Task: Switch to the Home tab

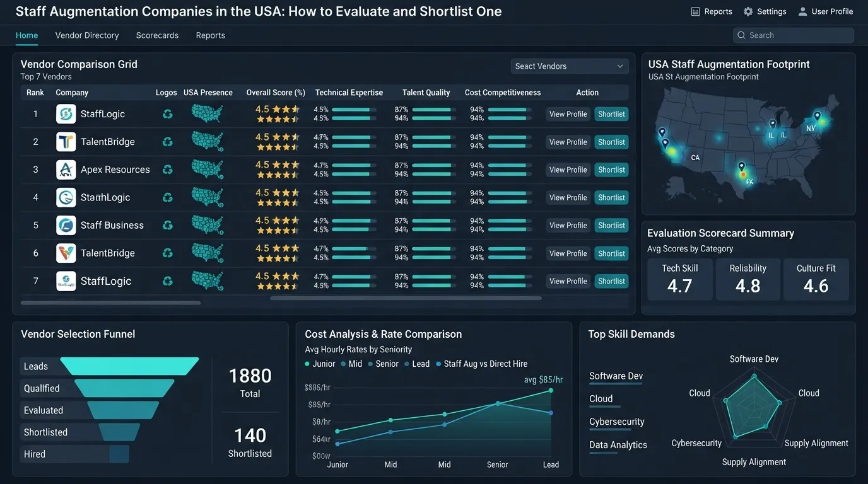Action: coord(26,35)
